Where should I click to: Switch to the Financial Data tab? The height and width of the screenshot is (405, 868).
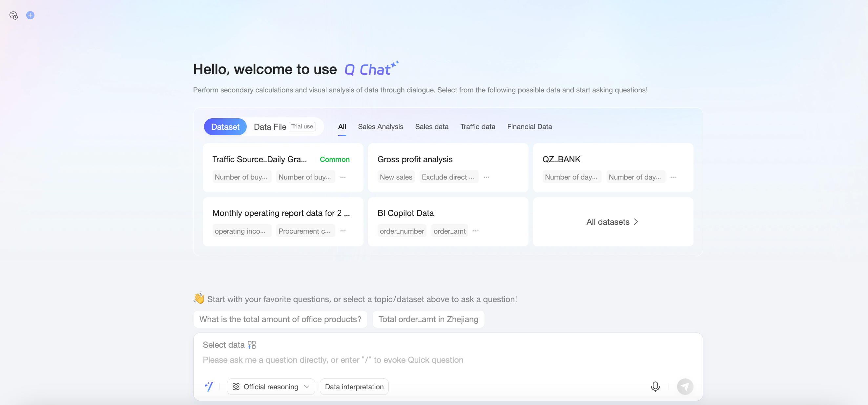(x=529, y=127)
